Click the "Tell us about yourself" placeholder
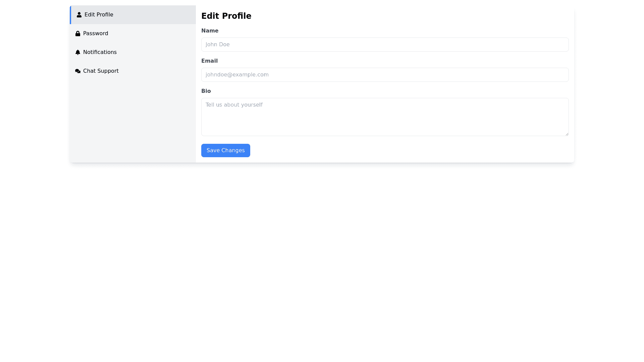This screenshot has height=362, width=644. coord(234,105)
